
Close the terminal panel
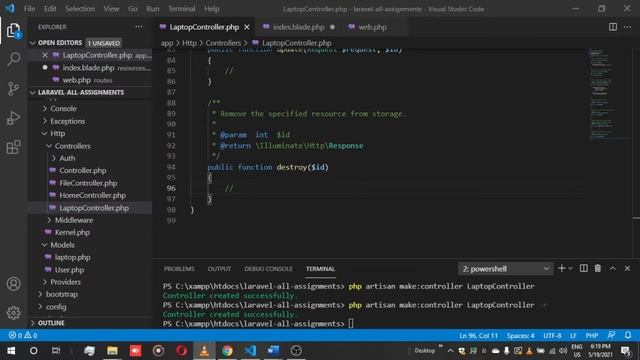(627, 268)
